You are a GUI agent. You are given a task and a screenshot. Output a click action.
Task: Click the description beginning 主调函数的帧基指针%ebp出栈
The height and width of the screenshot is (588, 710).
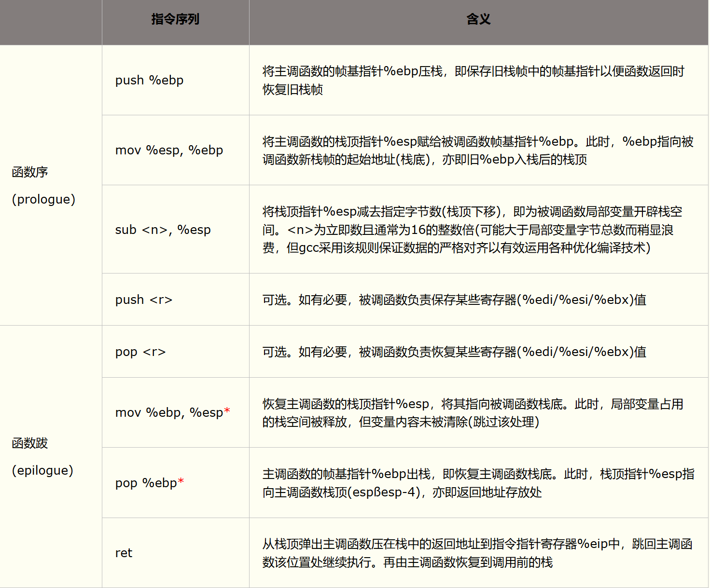pos(478,483)
